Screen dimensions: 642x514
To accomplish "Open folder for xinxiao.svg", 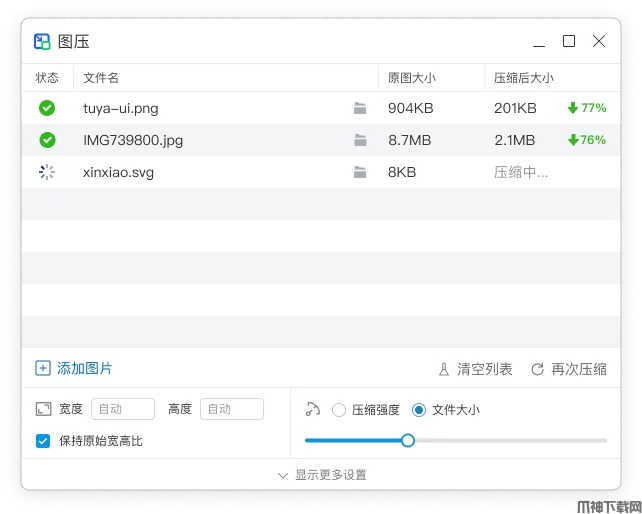I will (360, 172).
